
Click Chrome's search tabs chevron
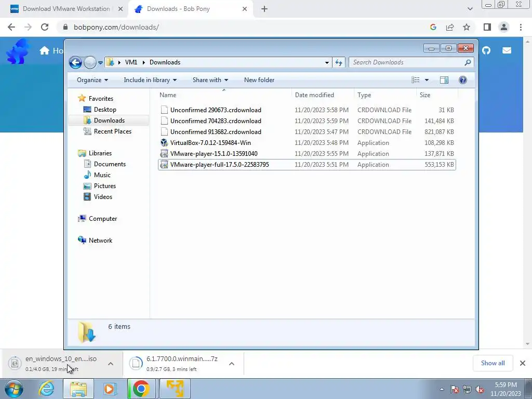click(x=470, y=9)
